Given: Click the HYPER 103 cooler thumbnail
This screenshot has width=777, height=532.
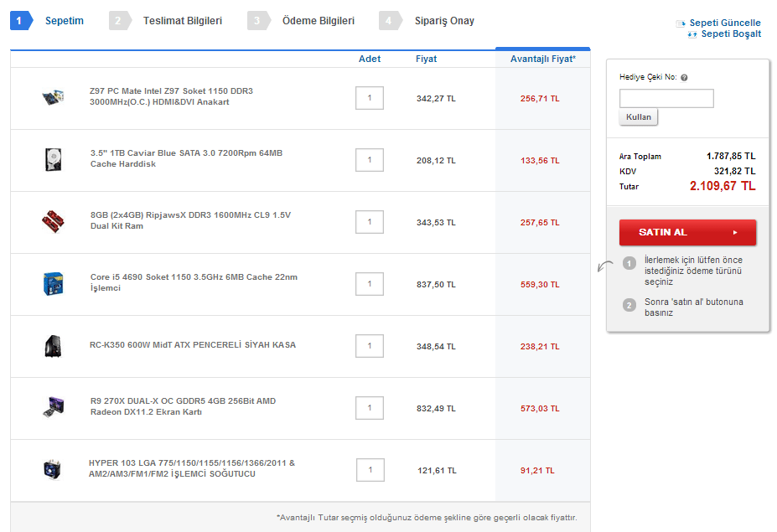Looking at the screenshot, I should [53, 469].
